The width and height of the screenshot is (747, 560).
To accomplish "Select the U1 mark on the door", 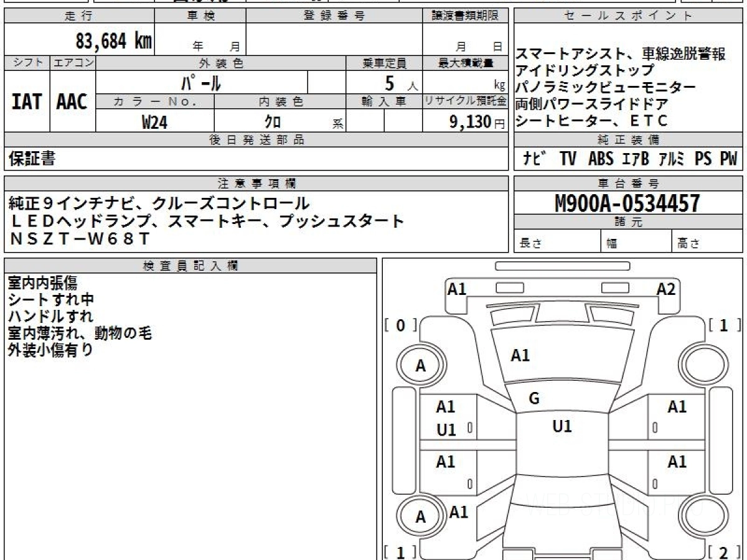I will [446, 429].
